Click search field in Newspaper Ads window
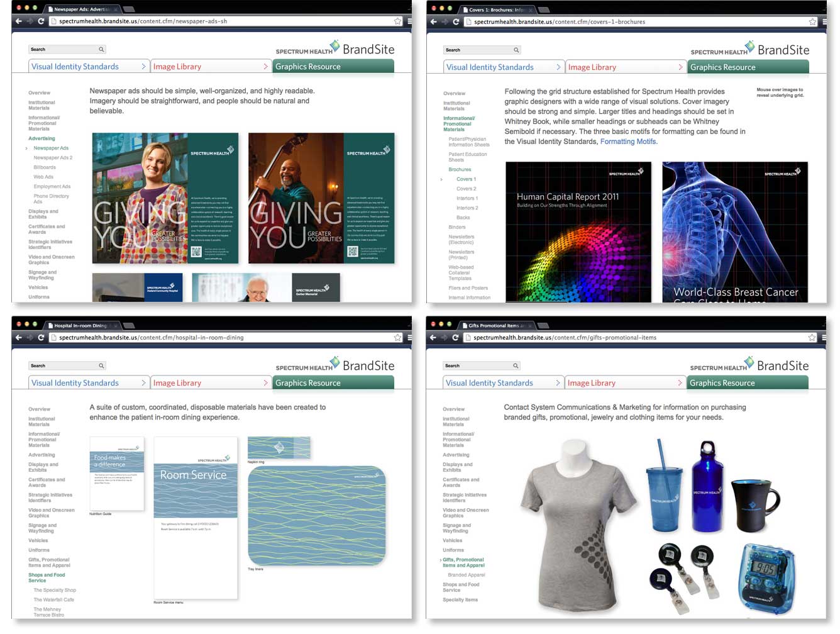 pos(67,49)
